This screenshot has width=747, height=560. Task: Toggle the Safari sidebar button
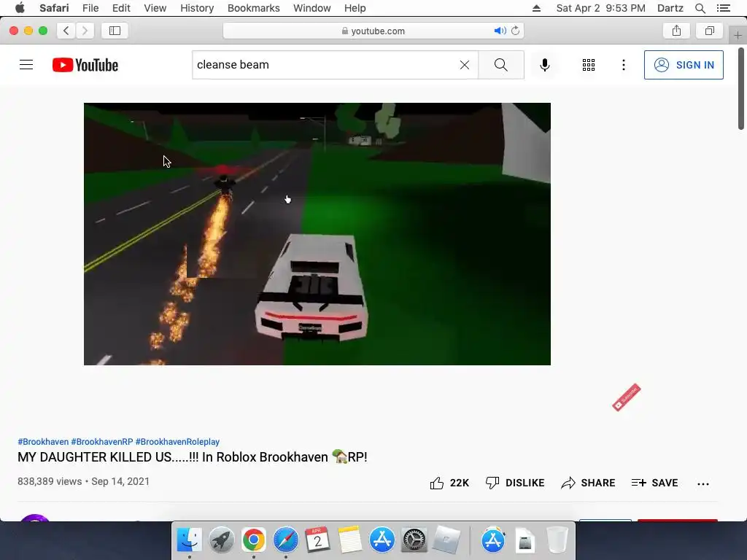115,31
